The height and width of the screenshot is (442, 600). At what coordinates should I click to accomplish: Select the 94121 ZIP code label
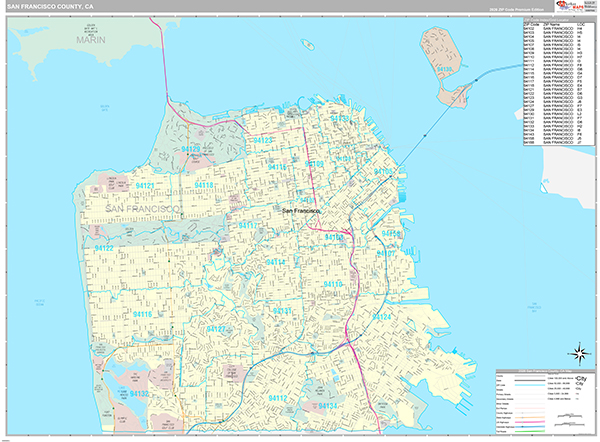coord(145,186)
